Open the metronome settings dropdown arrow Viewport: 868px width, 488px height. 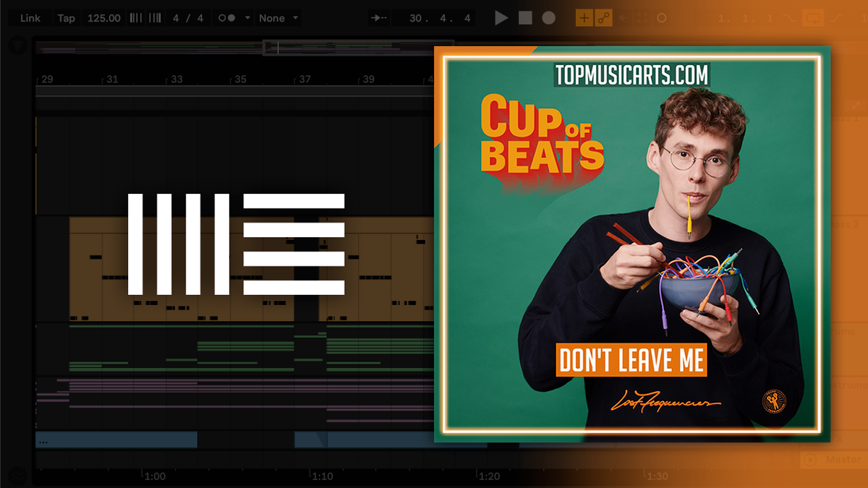(247, 17)
